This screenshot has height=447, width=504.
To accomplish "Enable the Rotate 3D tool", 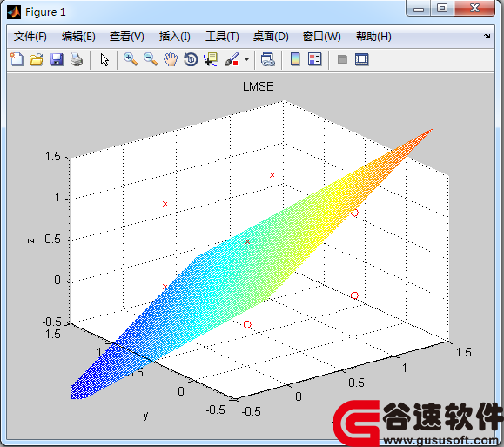I will click(191, 59).
